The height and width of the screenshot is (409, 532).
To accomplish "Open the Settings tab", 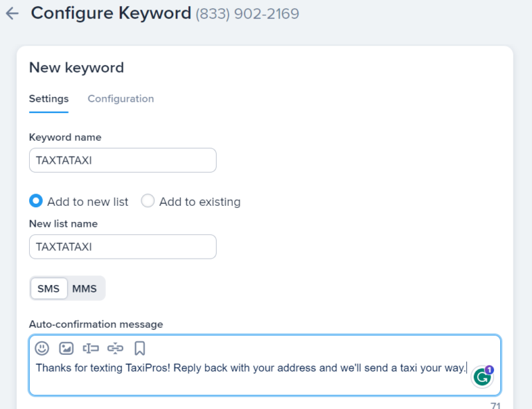I will (48, 98).
